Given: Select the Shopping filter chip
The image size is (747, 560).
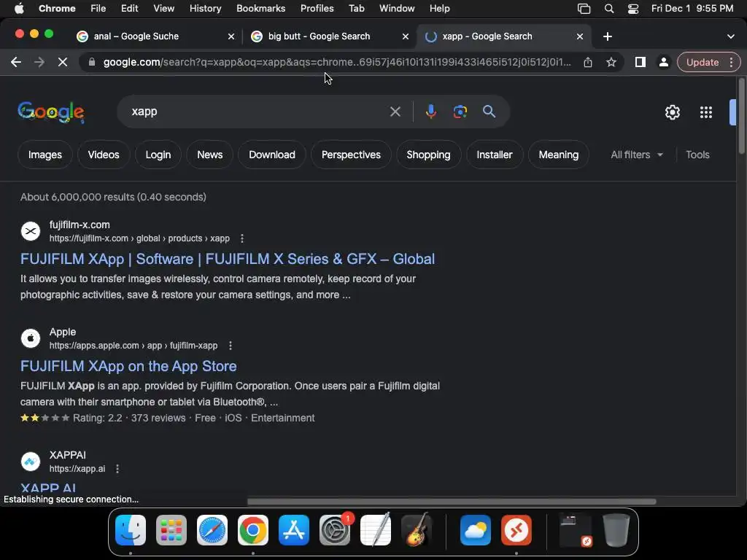Looking at the screenshot, I should coord(428,155).
